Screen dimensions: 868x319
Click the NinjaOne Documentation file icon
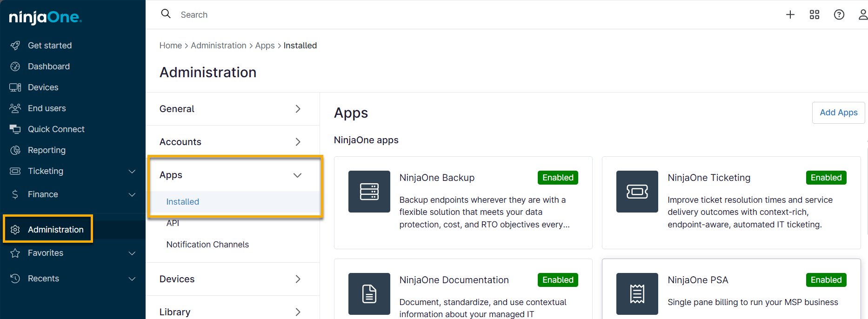pos(369,294)
